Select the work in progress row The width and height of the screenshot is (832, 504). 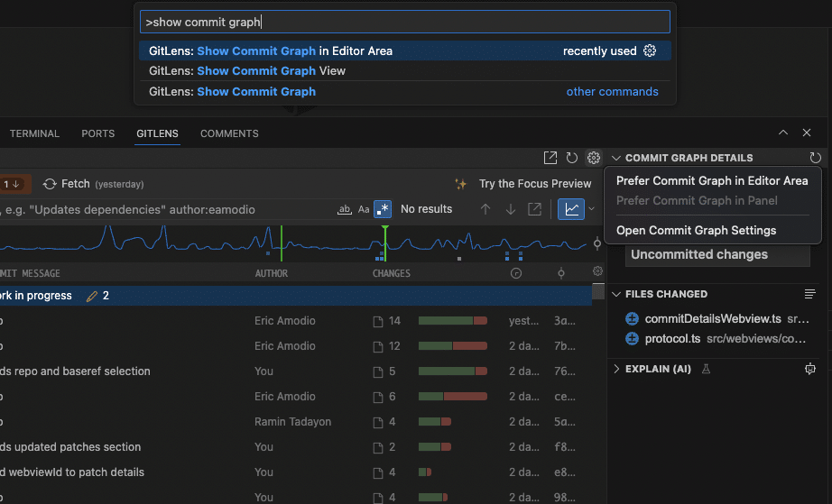296,296
